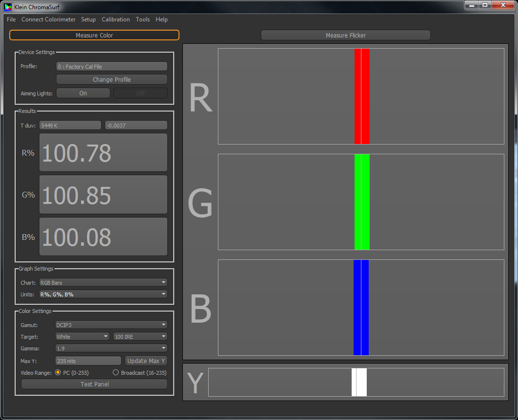Click the large R graph label
Screen dimensions: 518x420
click(200, 98)
